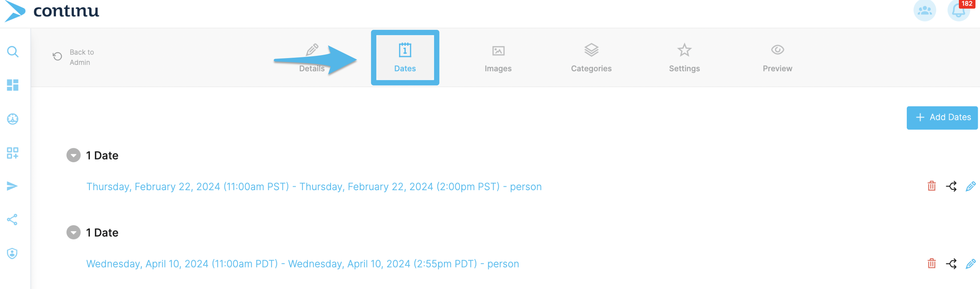Viewport: 980px width, 289px height.
Task: Open the Wednesday, April 10, 2024 date link
Action: coord(302,264)
